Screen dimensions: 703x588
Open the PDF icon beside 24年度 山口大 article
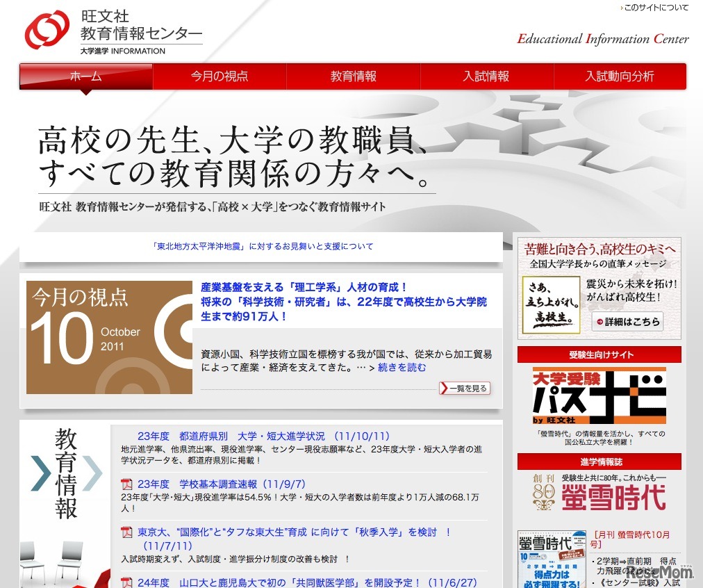(127, 582)
